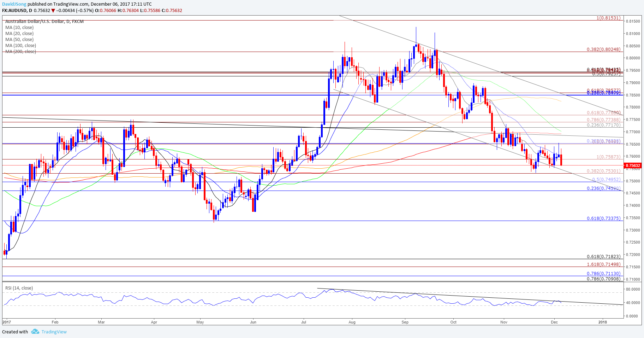Click the 0.786(0.71130) Fibonacci level label
Viewport: 644px width, 338px height.
[x=603, y=274]
